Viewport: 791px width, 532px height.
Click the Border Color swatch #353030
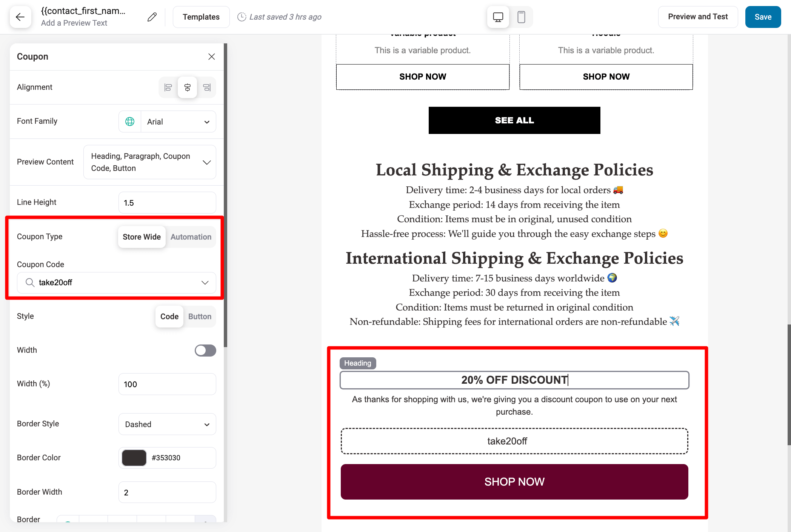134,458
